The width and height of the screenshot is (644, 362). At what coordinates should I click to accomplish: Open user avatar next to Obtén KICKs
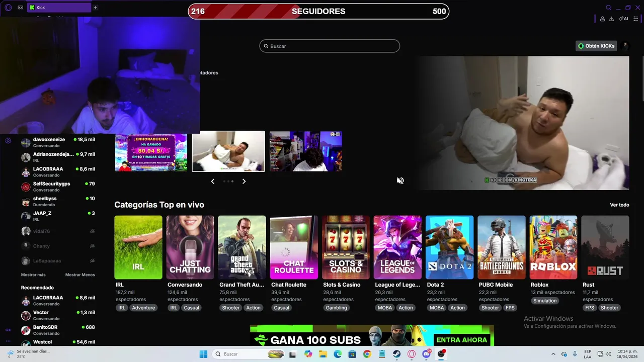[x=625, y=46]
